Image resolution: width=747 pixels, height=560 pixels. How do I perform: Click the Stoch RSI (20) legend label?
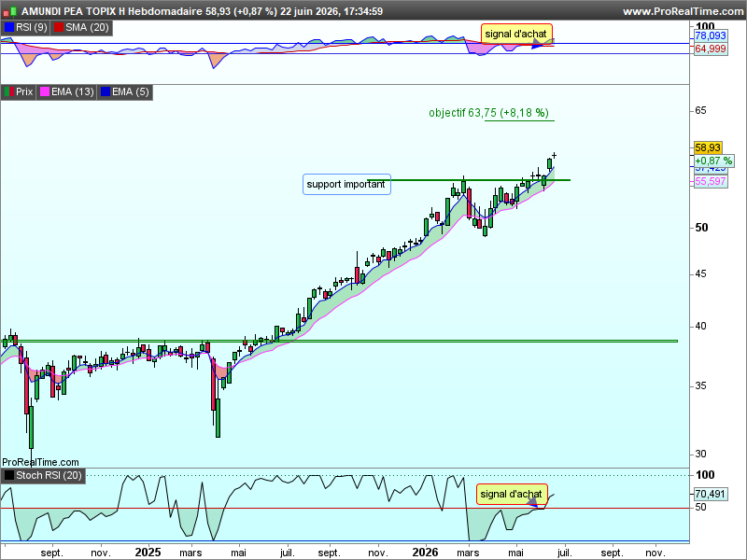49,475
